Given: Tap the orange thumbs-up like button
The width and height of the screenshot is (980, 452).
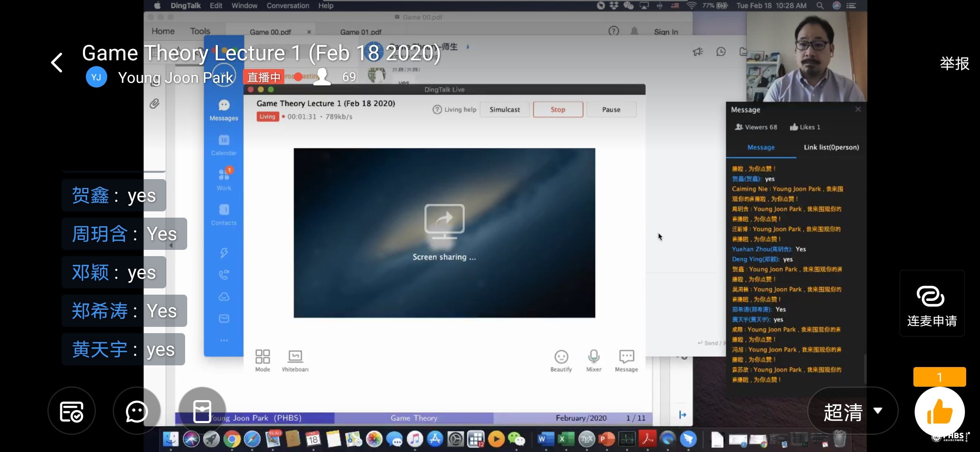Looking at the screenshot, I should coord(939,411).
